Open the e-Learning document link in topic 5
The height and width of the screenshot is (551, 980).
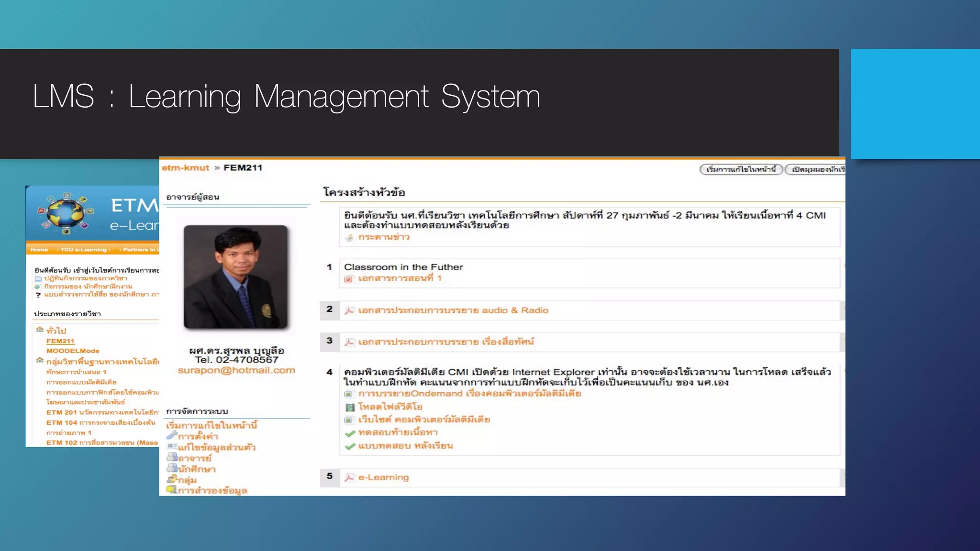(384, 477)
